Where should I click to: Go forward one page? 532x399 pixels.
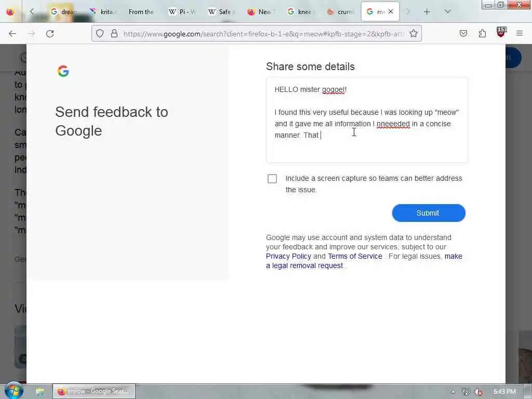click(31, 34)
